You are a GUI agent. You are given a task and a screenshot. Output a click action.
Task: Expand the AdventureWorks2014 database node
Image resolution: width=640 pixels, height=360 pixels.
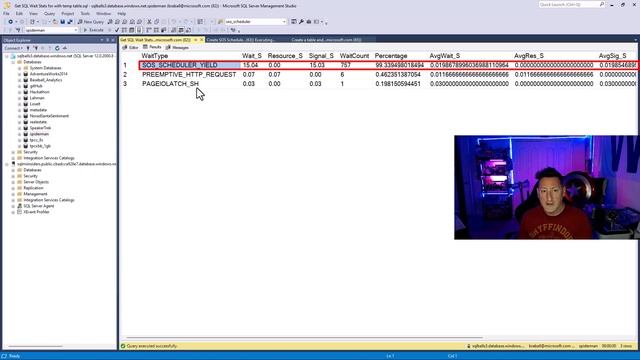coord(20,74)
